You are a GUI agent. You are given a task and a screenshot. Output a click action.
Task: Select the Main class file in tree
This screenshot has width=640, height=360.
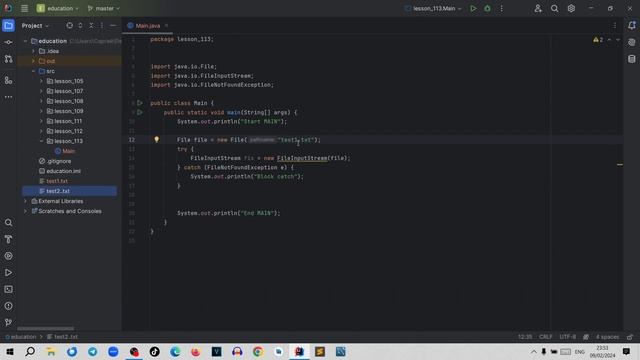point(65,151)
